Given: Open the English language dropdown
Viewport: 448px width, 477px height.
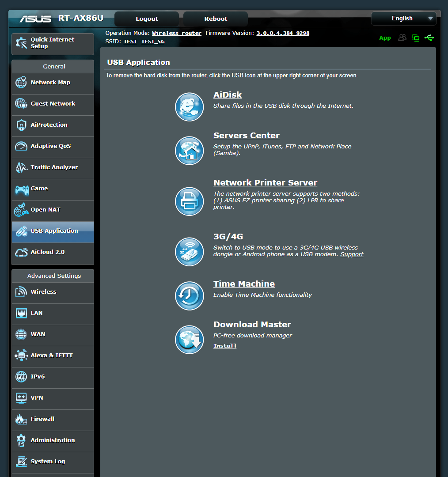Looking at the screenshot, I should pyautogui.click(x=403, y=19).
